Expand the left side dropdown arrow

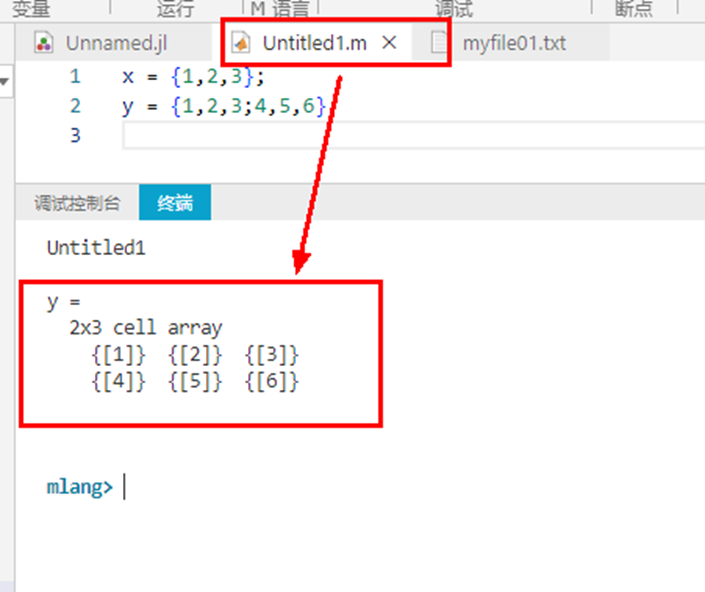tap(5, 82)
